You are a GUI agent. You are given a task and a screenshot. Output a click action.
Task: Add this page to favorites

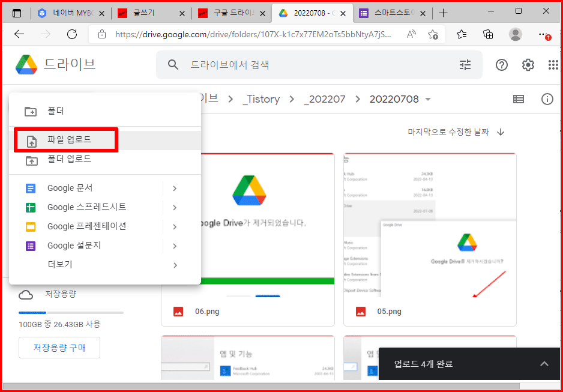click(433, 34)
